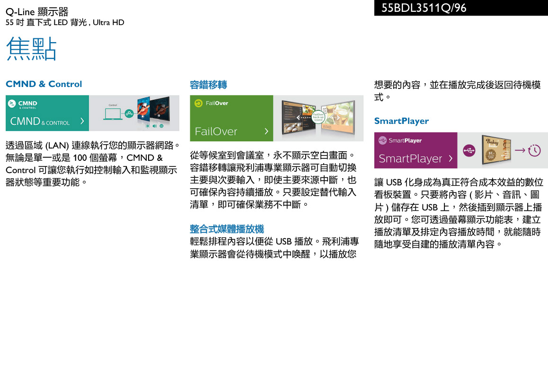The width and height of the screenshot is (548, 392).
Task: Click the line "隨地享受自建的播放清單內容。"
Action: (439, 244)
